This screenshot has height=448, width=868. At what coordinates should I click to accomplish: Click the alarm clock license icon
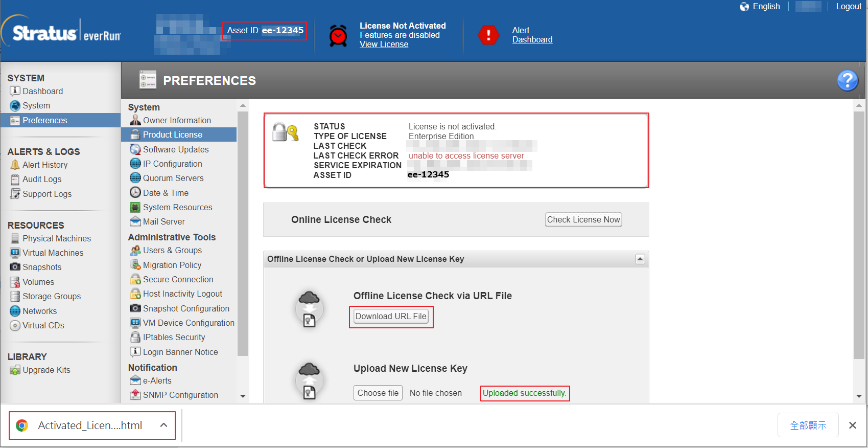338,35
